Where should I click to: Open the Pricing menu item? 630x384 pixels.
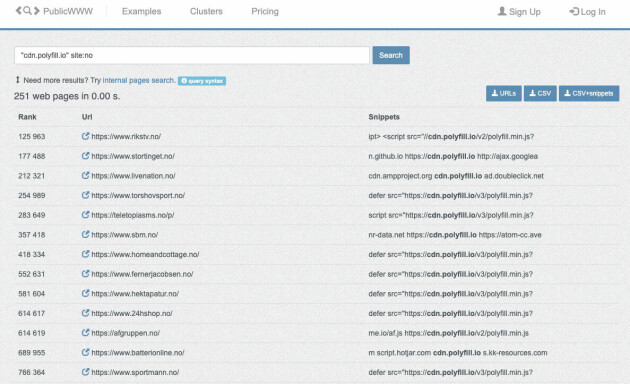click(x=265, y=12)
